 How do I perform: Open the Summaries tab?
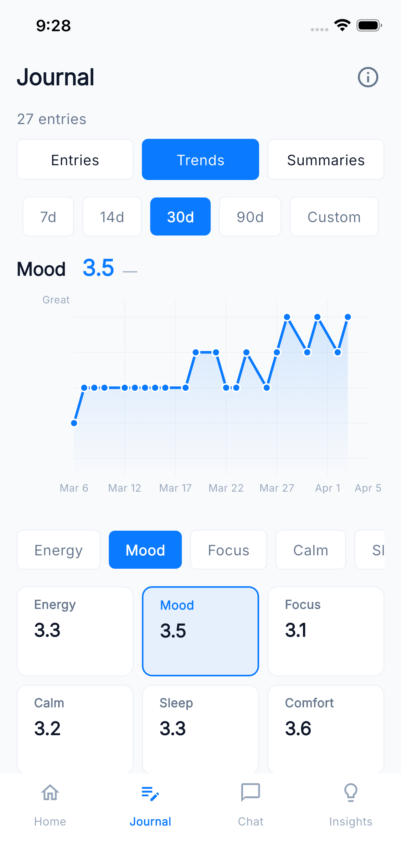click(x=326, y=159)
